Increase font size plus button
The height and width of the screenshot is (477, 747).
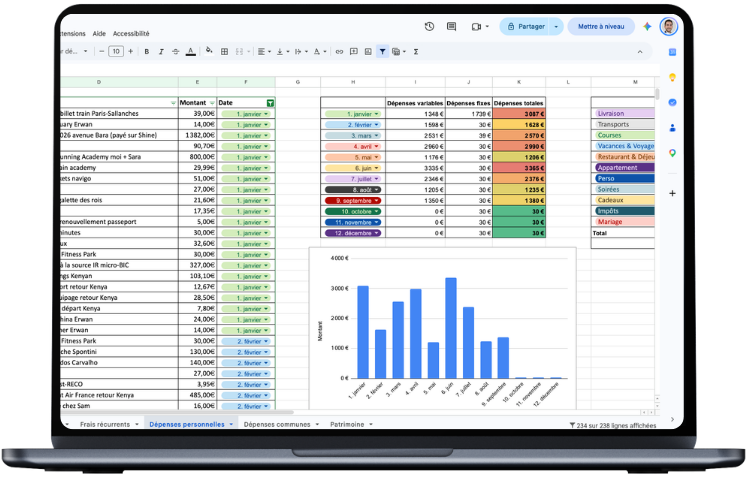click(x=131, y=51)
